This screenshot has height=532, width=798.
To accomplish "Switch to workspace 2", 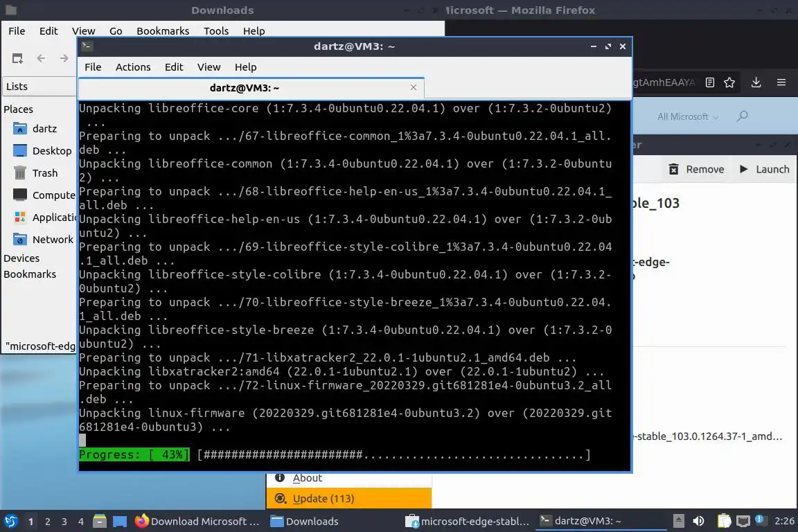I will [48, 522].
